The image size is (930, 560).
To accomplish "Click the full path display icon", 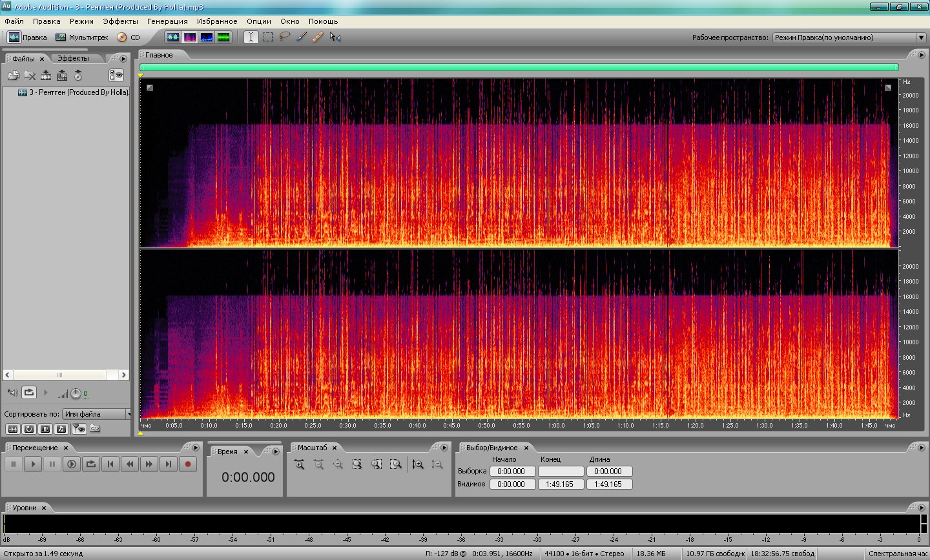I will 95,429.
